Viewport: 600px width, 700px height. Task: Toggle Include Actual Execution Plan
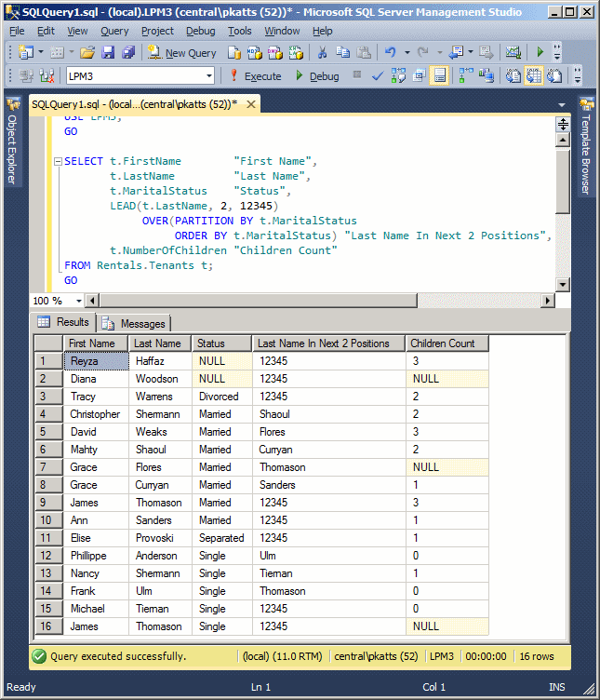[466, 76]
